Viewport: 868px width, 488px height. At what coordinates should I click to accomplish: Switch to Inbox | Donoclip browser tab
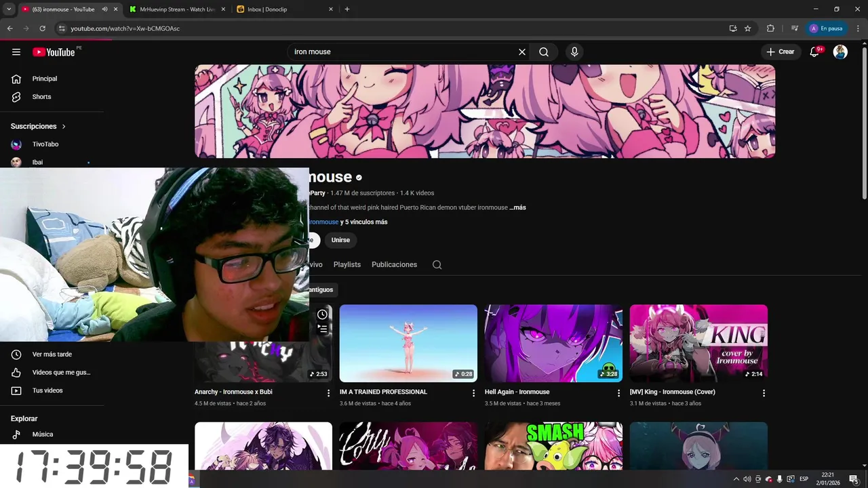[x=285, y=9]
